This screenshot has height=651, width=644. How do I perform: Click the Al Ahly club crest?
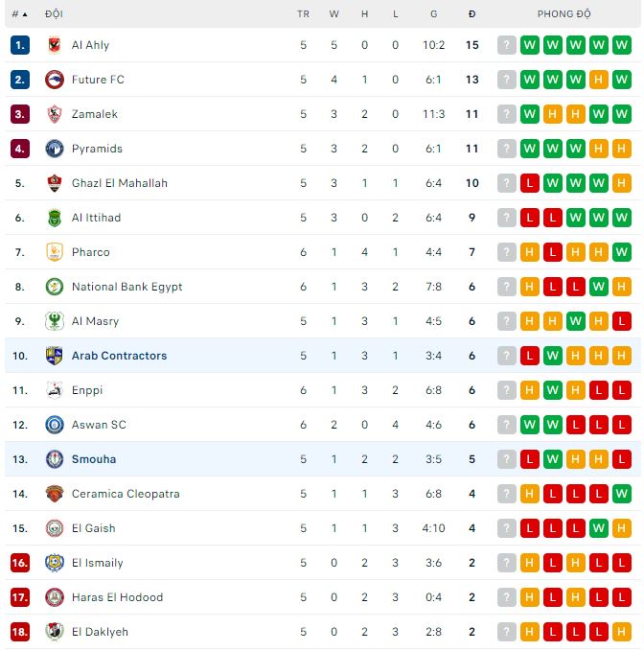click(54, 45)
